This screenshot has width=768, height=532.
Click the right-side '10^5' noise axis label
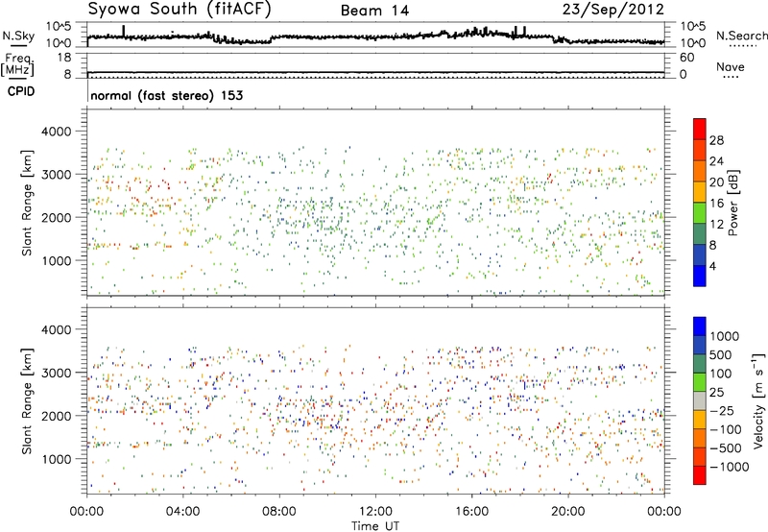point(693,27)
